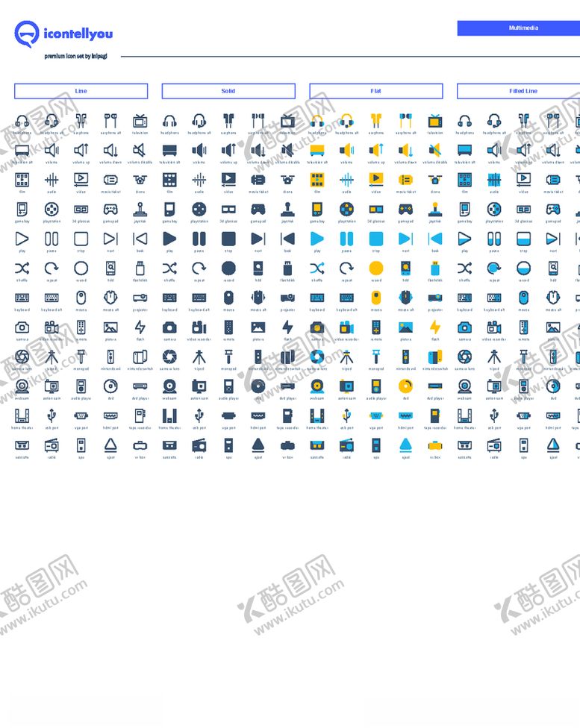Click the Line style tripod icon

click(x=52, y=357)
